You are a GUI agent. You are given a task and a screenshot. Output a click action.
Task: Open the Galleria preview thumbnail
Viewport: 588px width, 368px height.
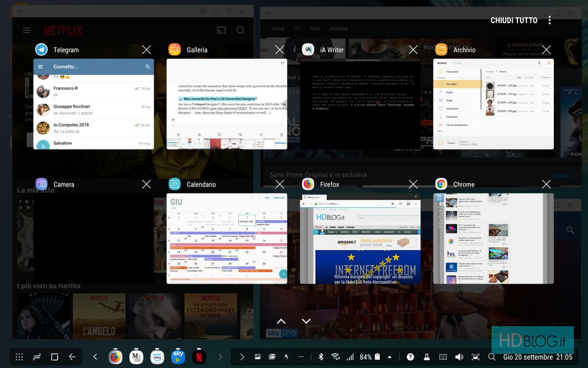click(x=227, y=104)
